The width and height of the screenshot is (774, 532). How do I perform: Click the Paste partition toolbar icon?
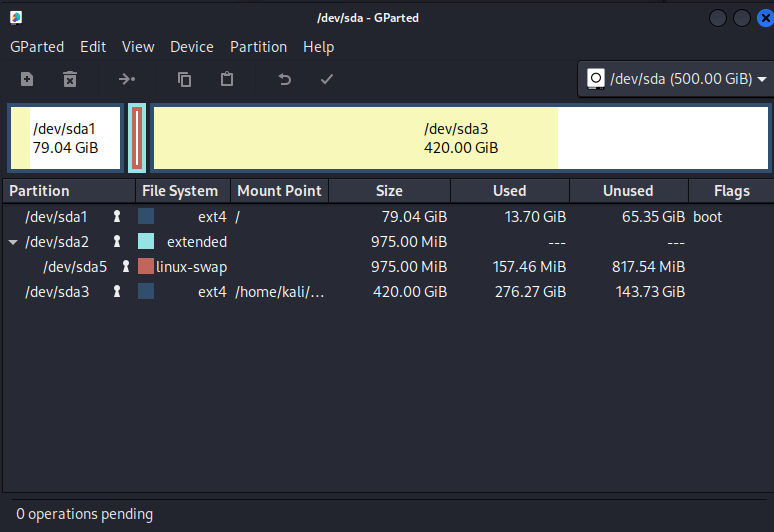(x=227, y=79)
